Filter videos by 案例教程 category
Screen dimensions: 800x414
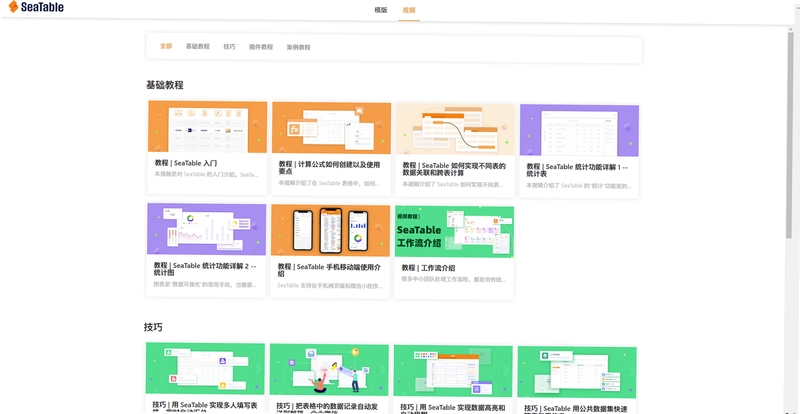[x=298, y=47]
